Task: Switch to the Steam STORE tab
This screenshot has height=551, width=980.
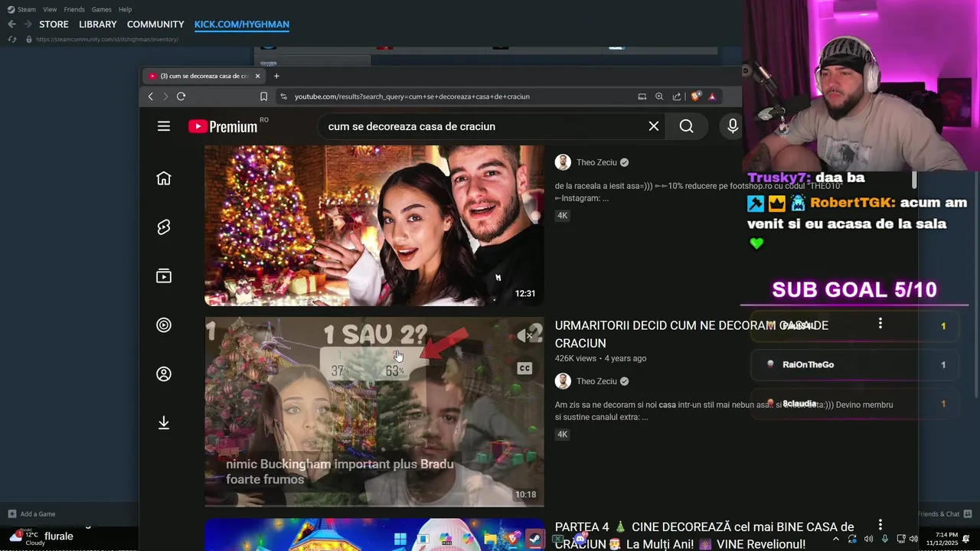Action: 54,24
